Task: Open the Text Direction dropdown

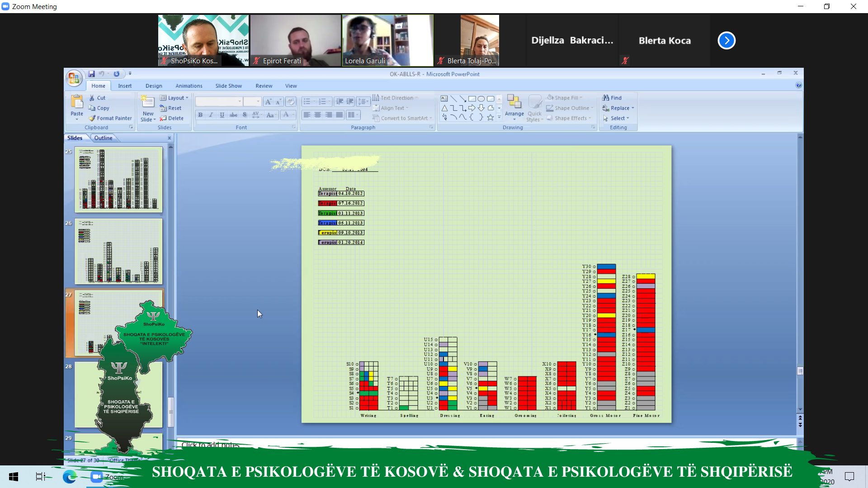Action: click(395, 98)
